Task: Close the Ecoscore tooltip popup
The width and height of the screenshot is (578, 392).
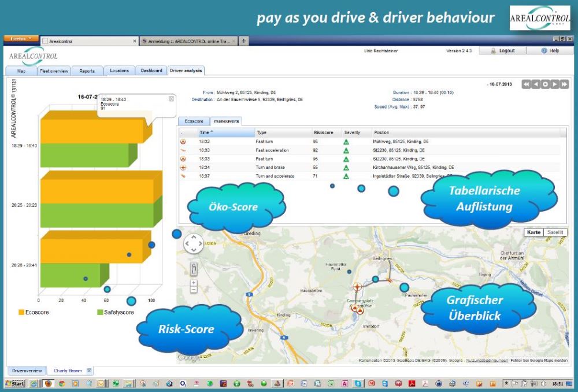Action: (171, 99)
